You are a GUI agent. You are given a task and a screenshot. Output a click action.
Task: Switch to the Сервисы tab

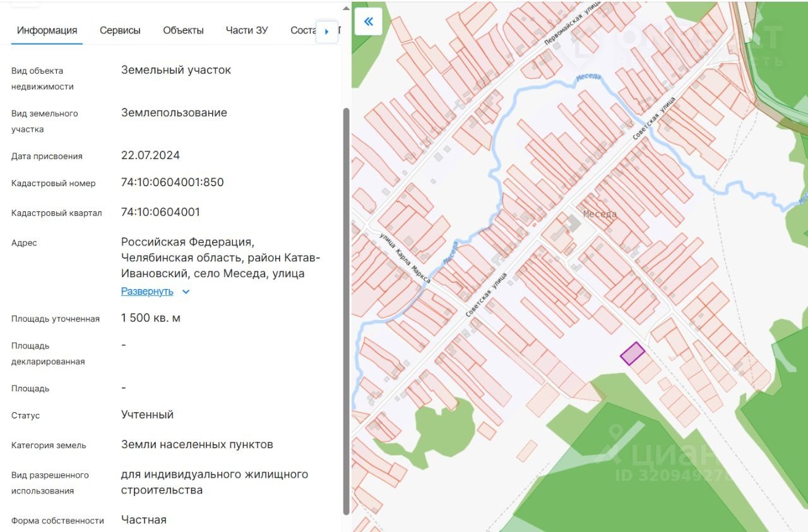pyautogui.click(x=120, y=30)
